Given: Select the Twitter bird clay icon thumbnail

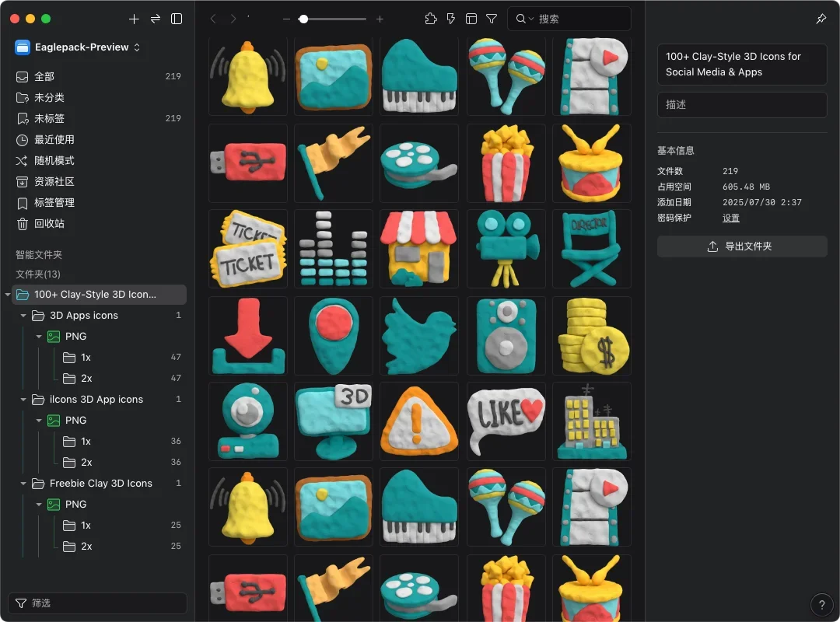Looking at the screenshot, I should coord(419,335).
